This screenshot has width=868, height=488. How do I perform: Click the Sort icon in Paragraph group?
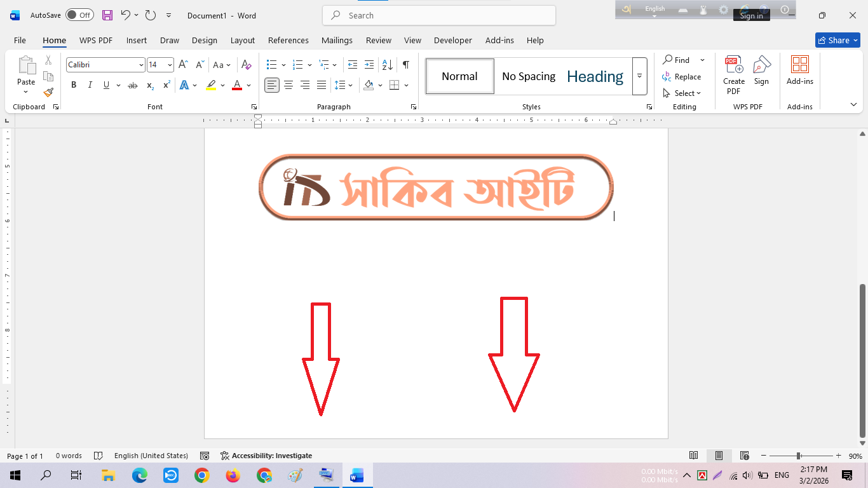[386, 65]
